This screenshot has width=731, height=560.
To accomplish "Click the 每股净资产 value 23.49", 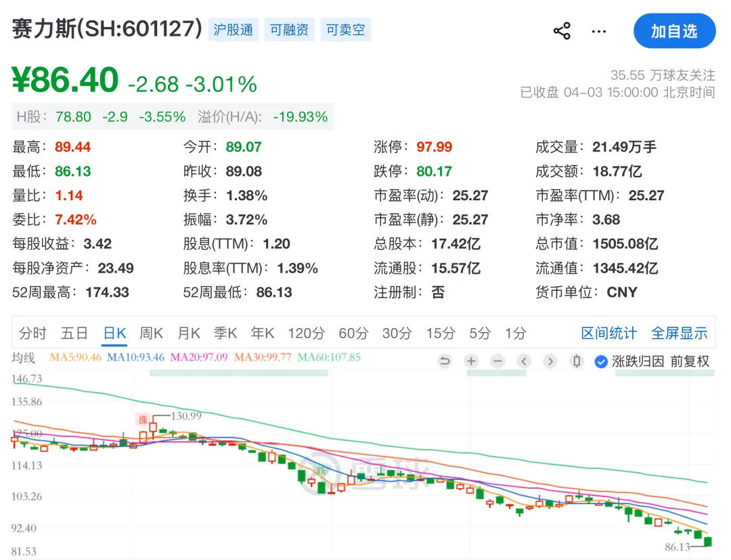I will (116, 268).
